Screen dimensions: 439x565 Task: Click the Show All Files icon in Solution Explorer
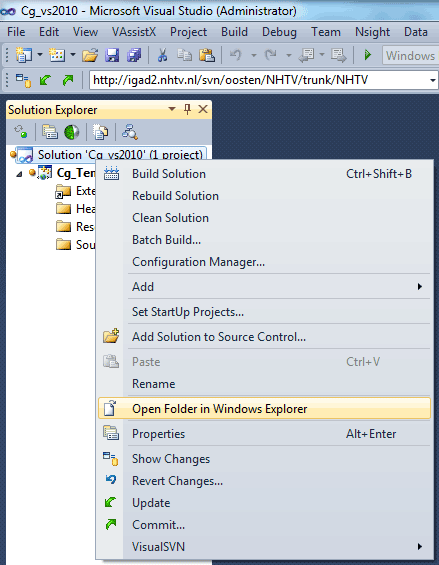pos(100,132)
